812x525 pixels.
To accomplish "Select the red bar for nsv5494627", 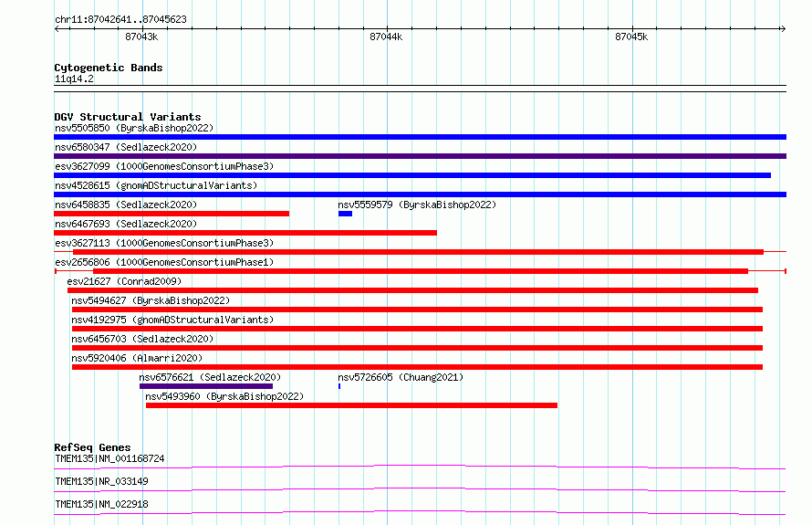I will click(x=417, y=310).
